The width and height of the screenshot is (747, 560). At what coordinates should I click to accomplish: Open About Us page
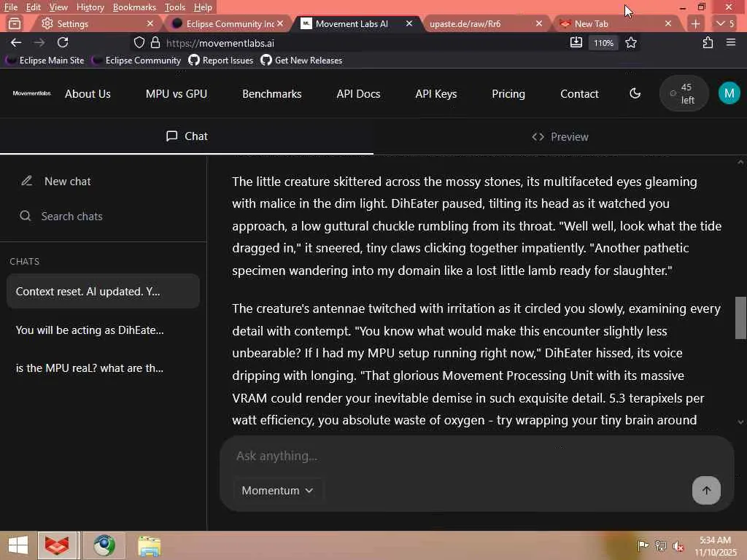tap(88, 94)
